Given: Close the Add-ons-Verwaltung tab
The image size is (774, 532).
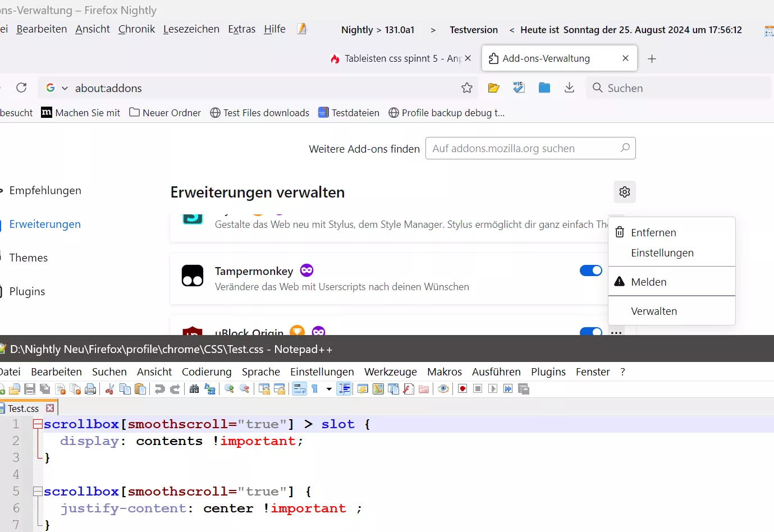Looking at the screenshot, I should (625, 58).
